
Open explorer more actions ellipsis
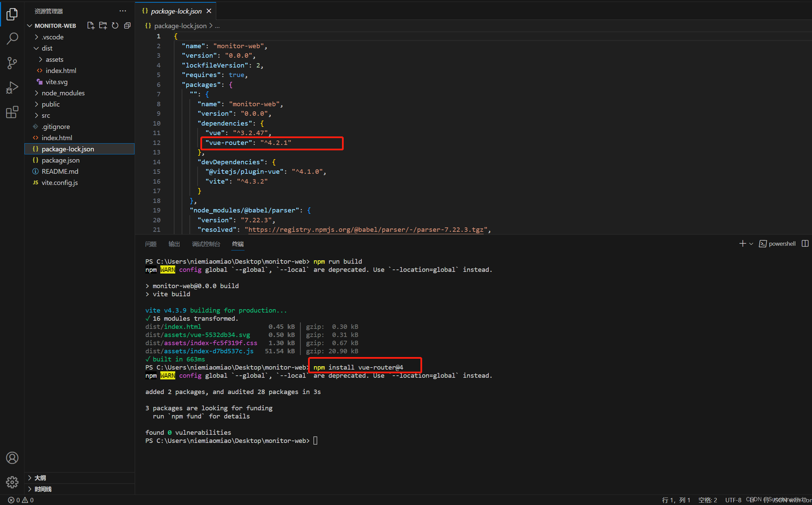123,11
